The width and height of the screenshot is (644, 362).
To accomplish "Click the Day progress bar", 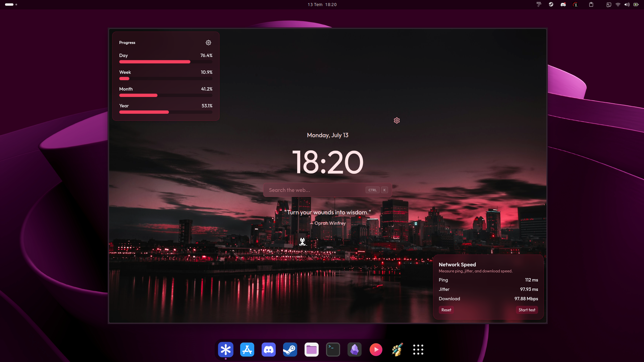I will coord(166,62).
